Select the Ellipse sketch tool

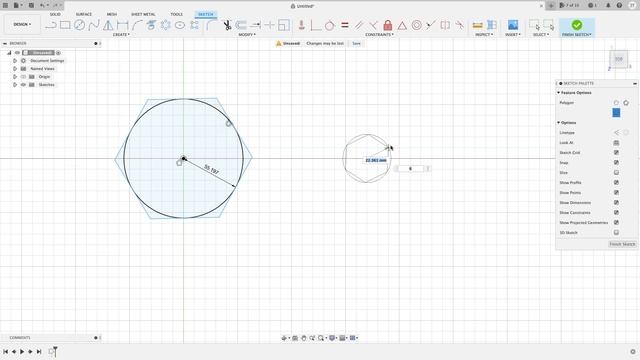click(180, 25)
